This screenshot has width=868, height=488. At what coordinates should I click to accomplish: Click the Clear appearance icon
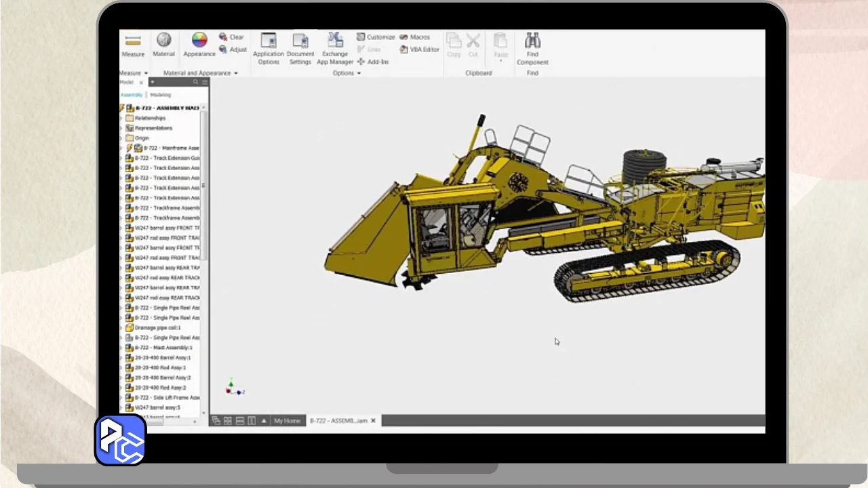click(x=224, y=37)
